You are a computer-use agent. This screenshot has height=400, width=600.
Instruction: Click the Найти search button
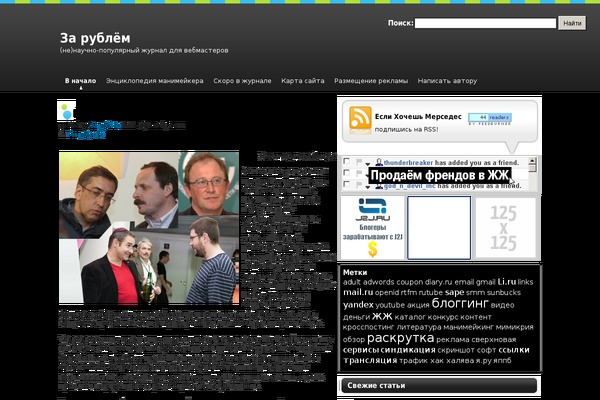click(572, 23)
